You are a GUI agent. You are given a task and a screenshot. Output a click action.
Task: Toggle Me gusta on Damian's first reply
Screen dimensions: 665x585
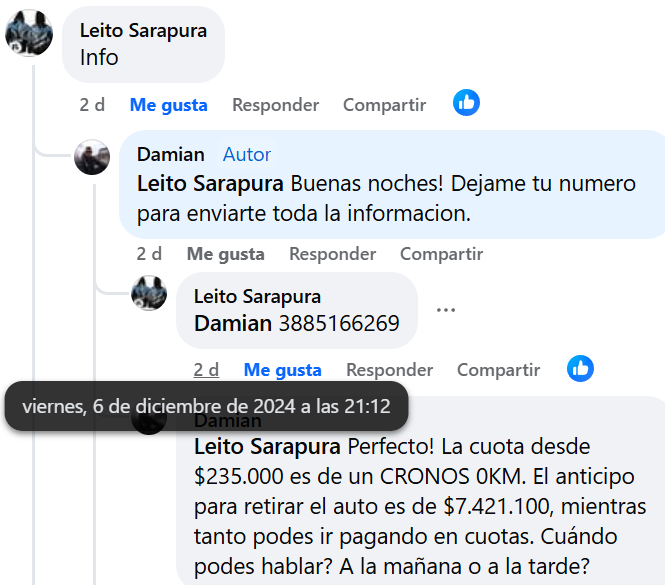[225, 254]
